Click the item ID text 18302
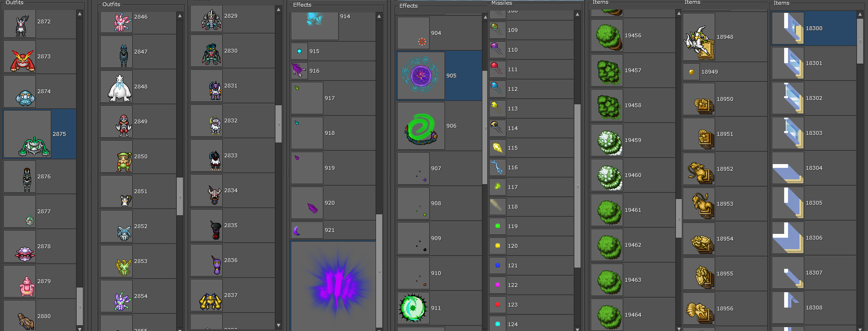Screen dimensions: 868x331 tap(814, 98)
